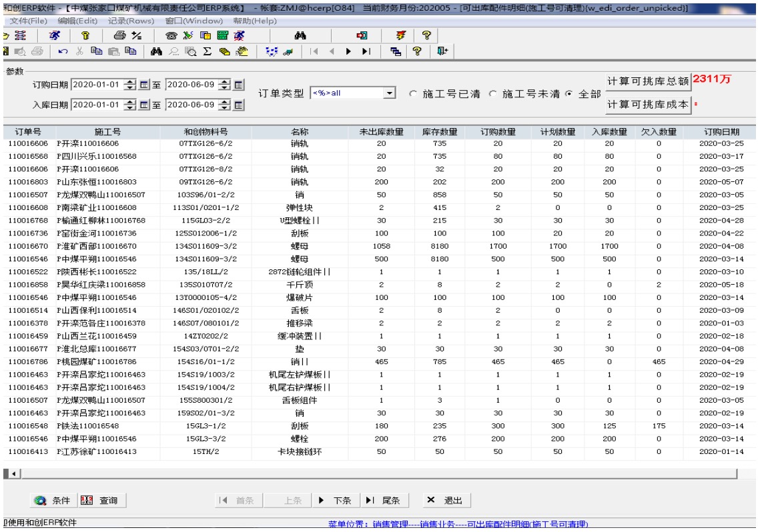The height and width of the screenshot is (532, 758).
Task: Open the 帮助(Help) menu
Action: [x=255, y=21]
